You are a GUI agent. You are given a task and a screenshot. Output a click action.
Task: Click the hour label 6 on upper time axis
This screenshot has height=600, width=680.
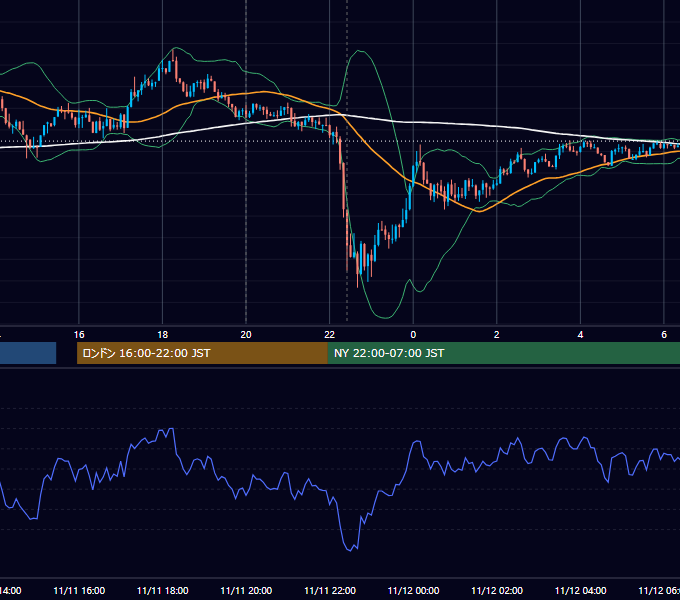[664, 334]
